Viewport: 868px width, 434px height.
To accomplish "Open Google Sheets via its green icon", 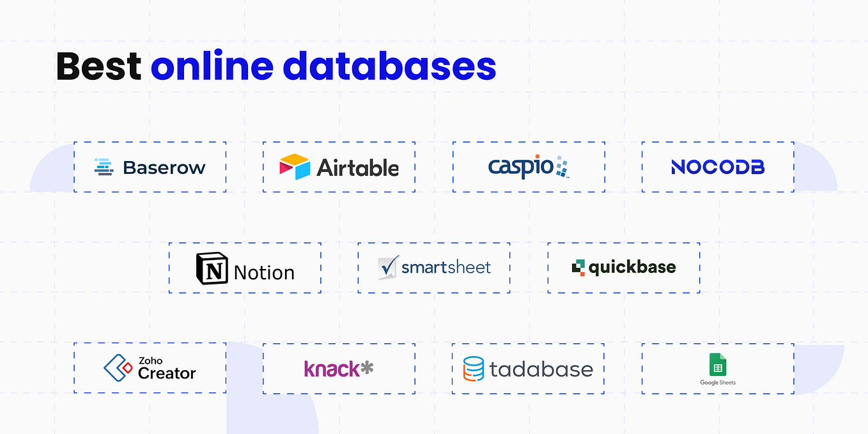I will coord(717,363).
